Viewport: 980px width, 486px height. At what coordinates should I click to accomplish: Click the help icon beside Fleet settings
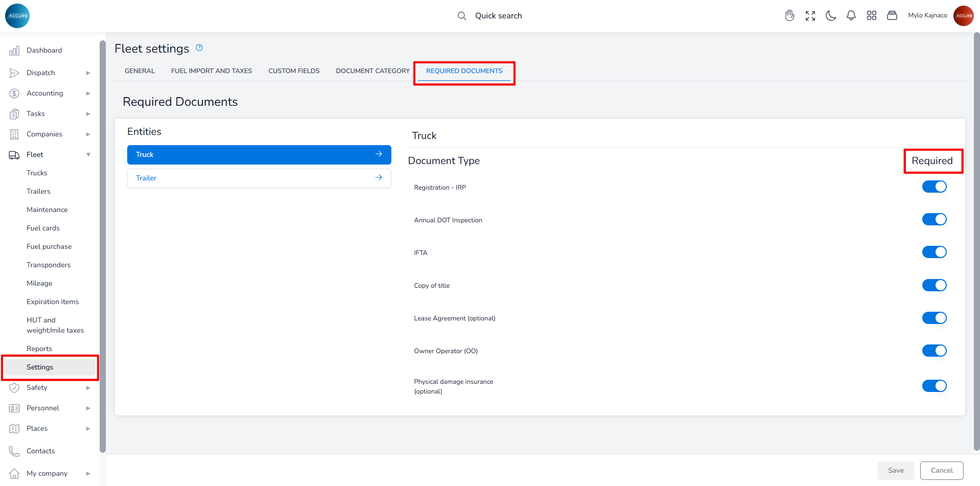[x=199, y=48]
